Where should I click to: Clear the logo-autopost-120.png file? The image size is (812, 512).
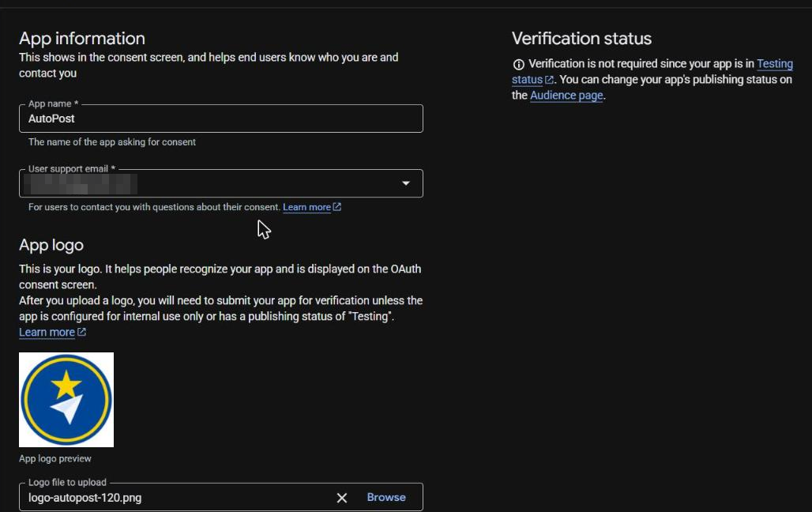coord(342,498)
